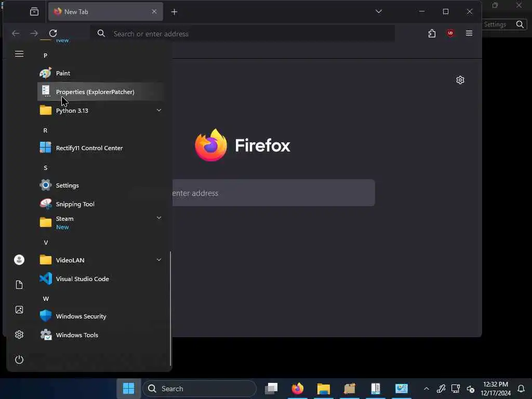Screen dimensions: 532x399
Task: Open File Explorer from the taskbar
Action: [323, 389]
